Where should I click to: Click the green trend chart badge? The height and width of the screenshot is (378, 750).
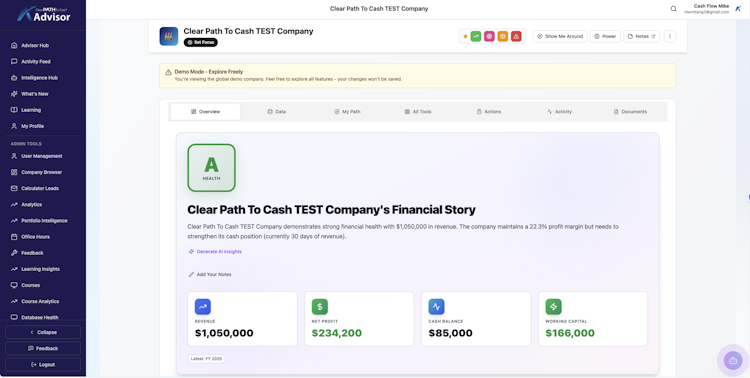pos(476,36)
